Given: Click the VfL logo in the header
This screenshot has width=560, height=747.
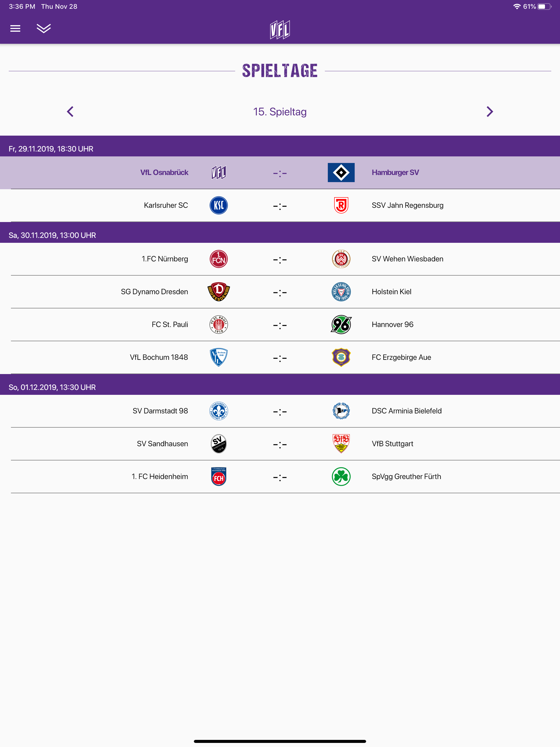Looking at the screenshot, I should click(280, 30).
